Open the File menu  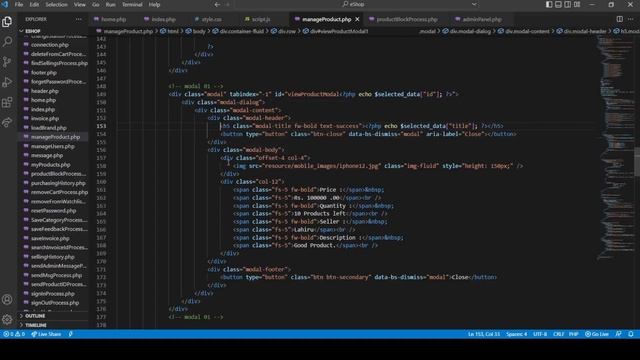coord(19,4)
